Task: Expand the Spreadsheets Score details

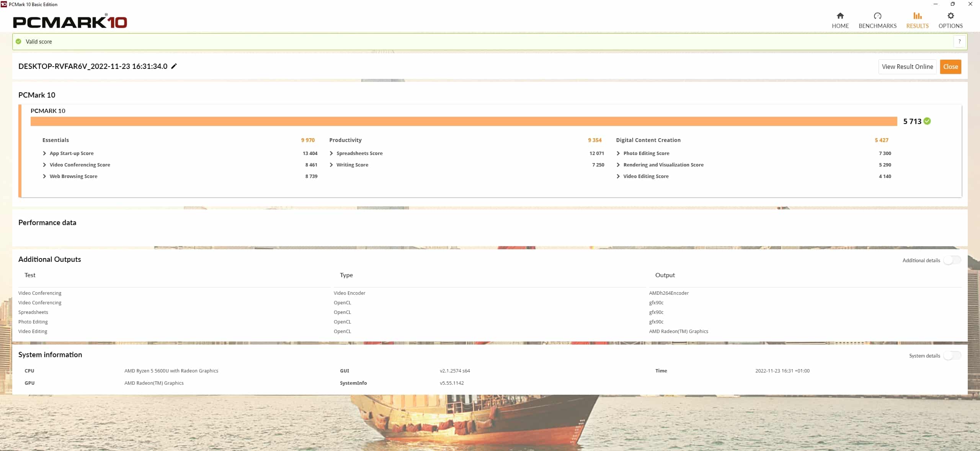Action: [331, 154]
